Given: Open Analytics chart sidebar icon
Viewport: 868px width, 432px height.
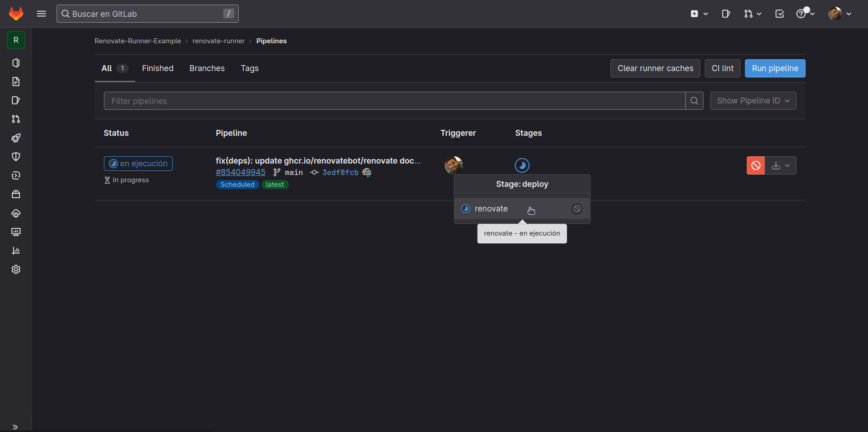Looking at the screenshot, I should point(16,251).
